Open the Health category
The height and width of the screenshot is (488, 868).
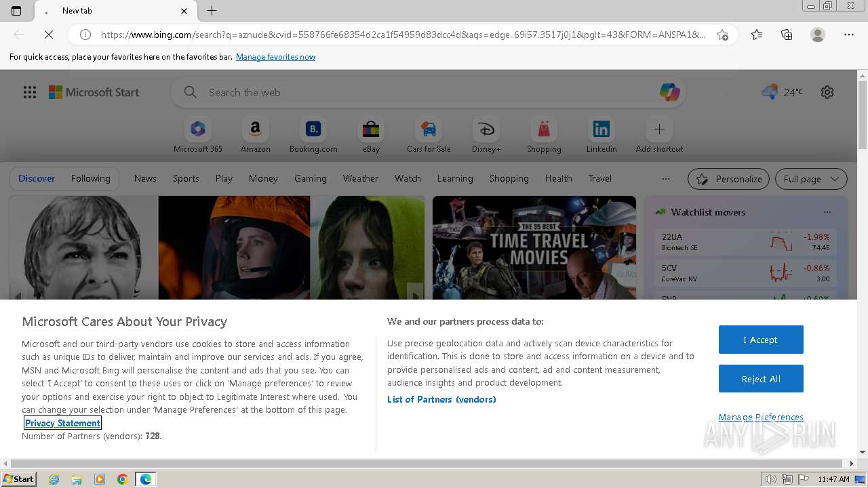point(558,178)
